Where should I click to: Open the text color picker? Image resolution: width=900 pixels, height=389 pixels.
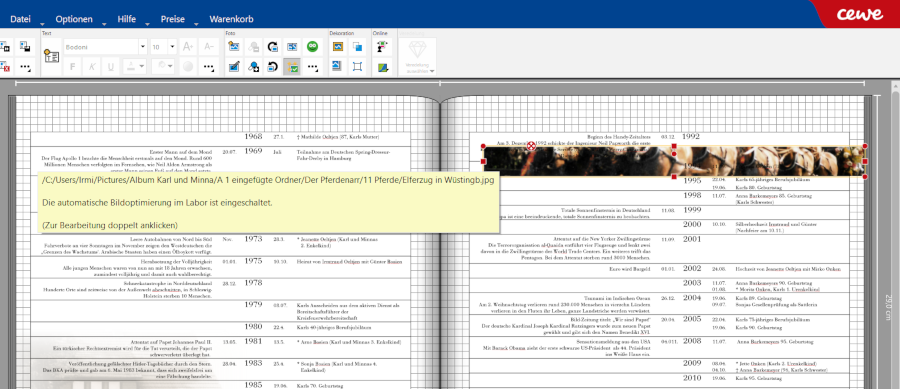[134, 67]
